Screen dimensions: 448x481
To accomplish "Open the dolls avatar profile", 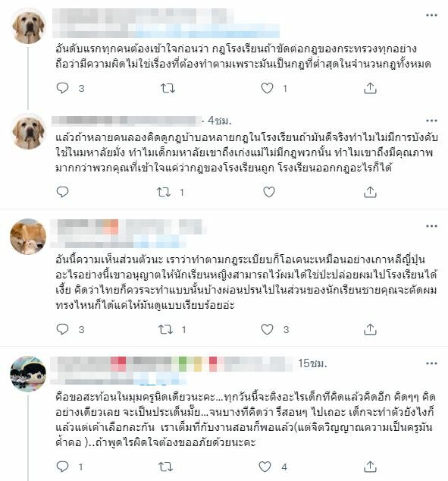I will click(28, 374).
